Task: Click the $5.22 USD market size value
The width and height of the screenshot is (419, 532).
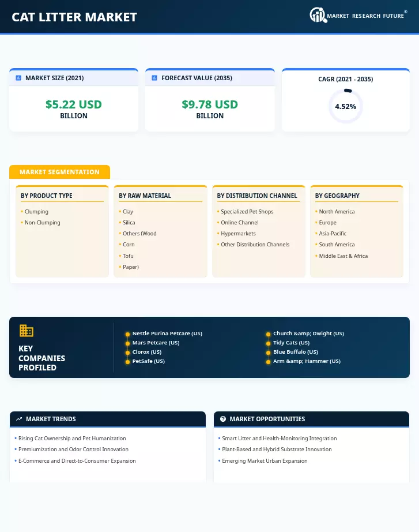Action: (74, 104)
